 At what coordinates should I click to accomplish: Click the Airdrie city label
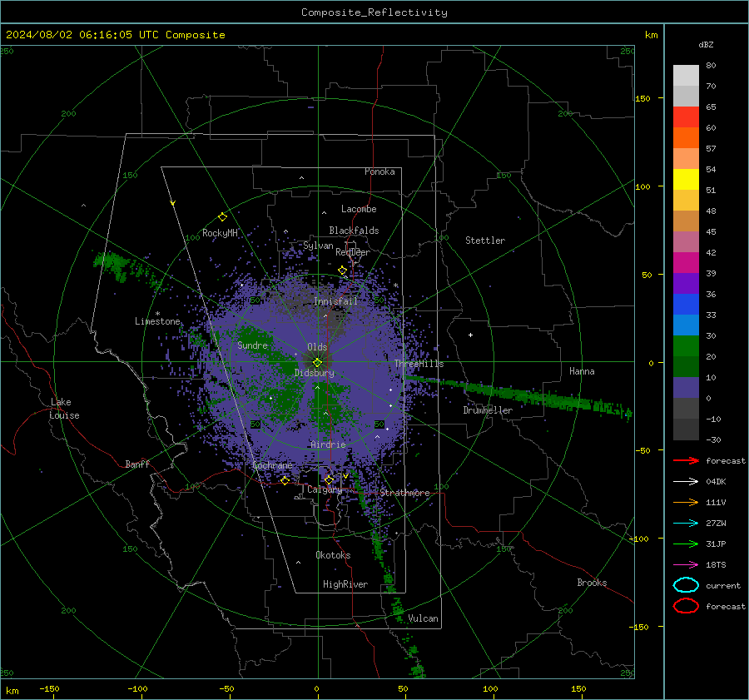coord(328,444)
